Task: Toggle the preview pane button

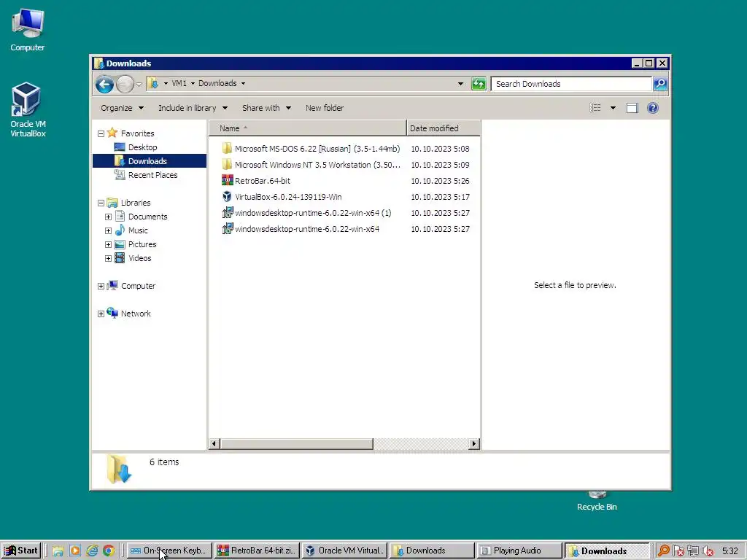Action: 632,108
